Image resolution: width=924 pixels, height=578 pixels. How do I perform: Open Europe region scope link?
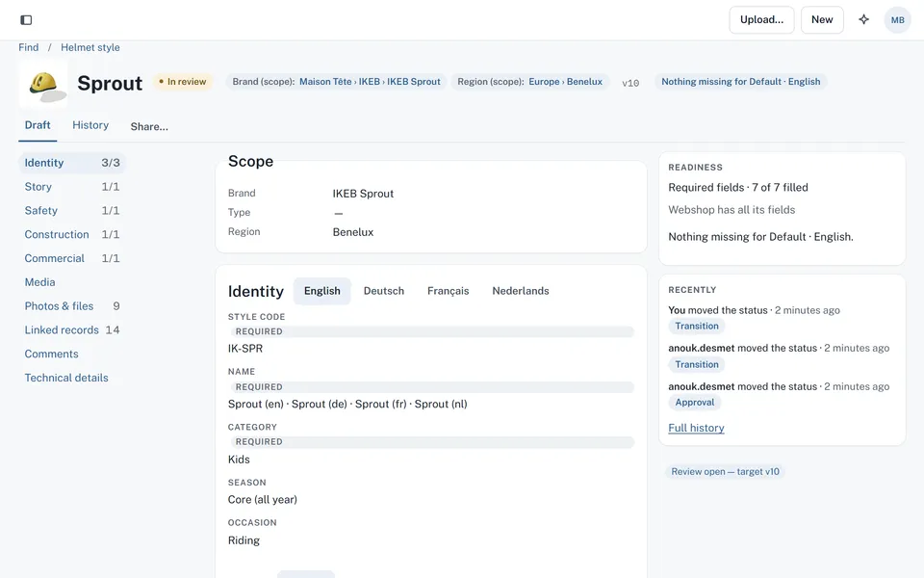(544, 81)
